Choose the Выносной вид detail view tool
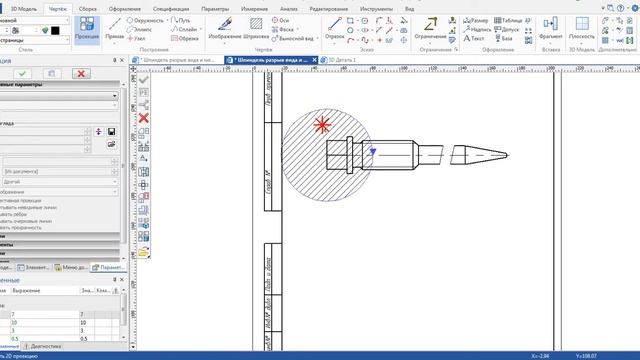The width and height of the screenshot is (640, 360). click(293, 38)
